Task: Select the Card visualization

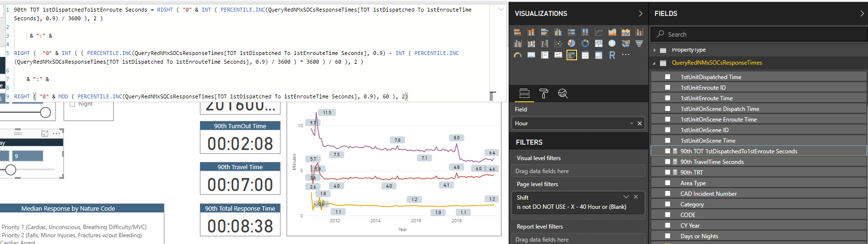Action: point(531,55)
